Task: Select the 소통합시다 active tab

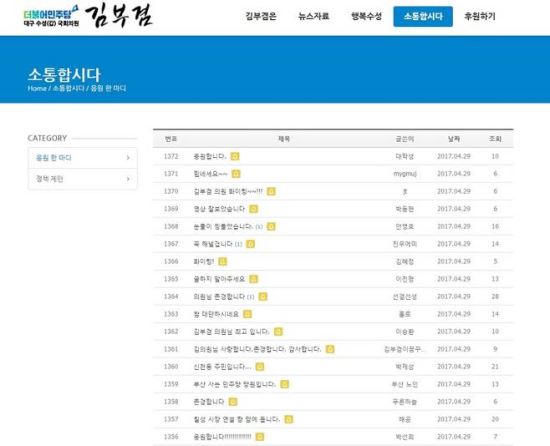Action: (423, 16)
